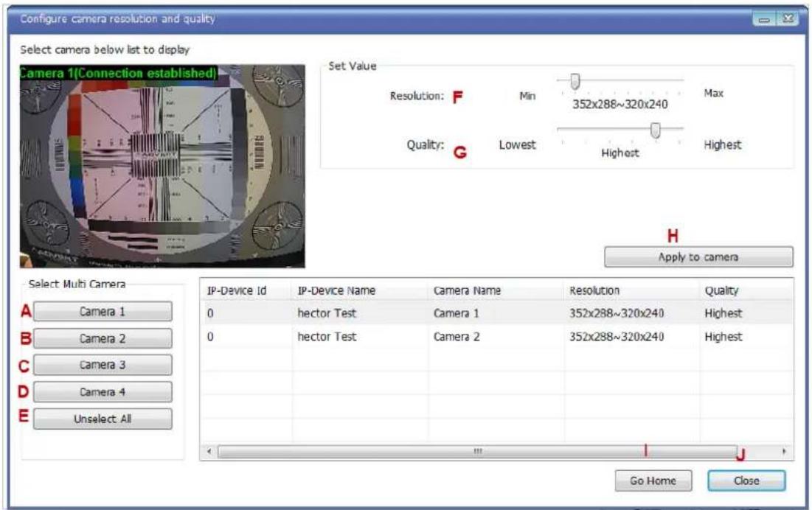Click hector Test in Camera 2 row

pos(327,337)
